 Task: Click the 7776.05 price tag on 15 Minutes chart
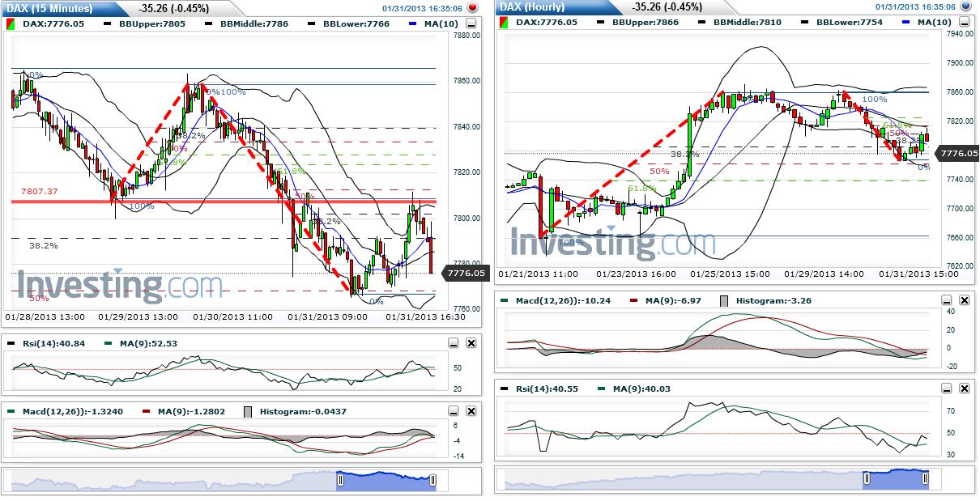point(467,274)
